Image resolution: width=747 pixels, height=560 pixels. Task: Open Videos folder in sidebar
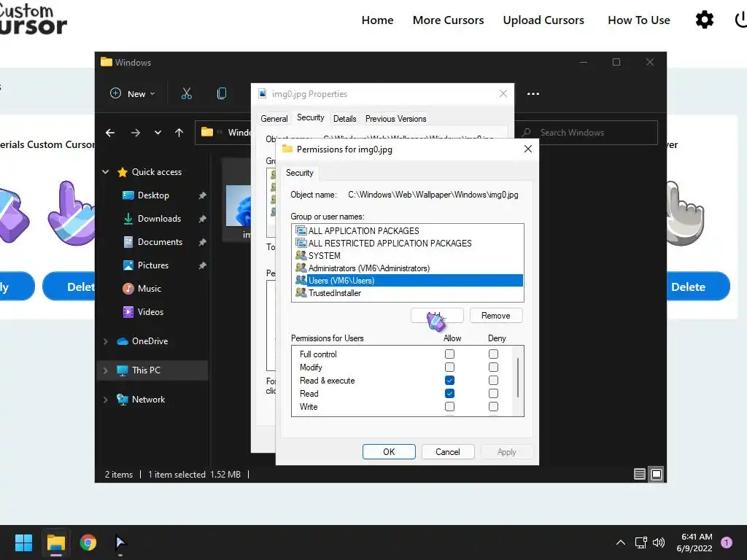click(x=150, y=312)
